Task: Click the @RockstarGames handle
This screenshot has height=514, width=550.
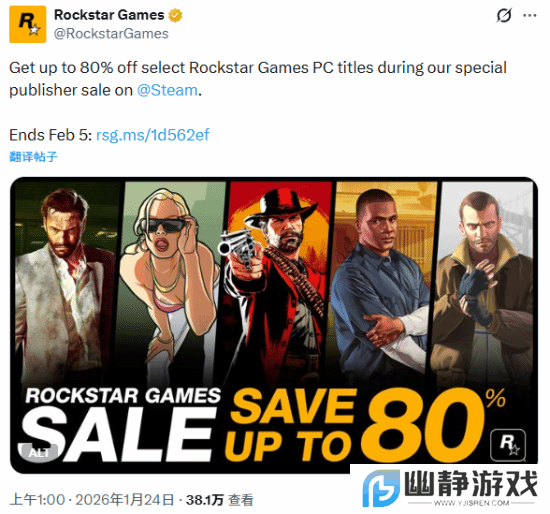Action: pos(111,34)
